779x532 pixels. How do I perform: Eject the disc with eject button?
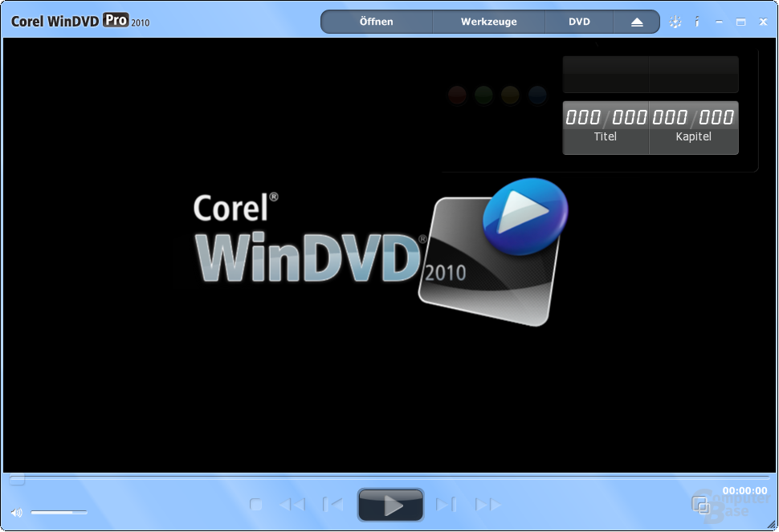click(x=637, y=22)
